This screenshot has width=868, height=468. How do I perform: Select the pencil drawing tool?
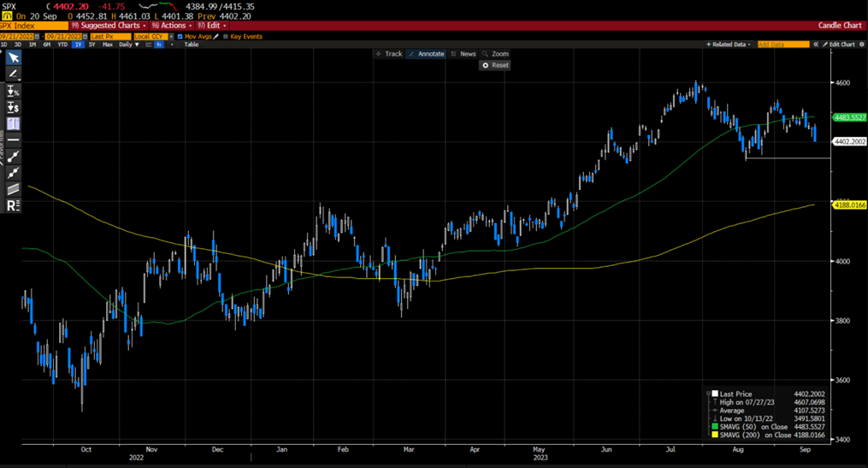13,74
